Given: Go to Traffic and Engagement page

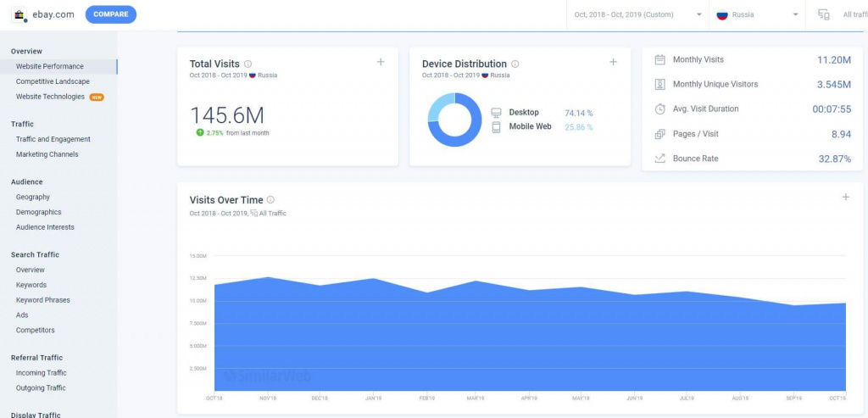Looking at the screenshot, I should click(53, 139).
